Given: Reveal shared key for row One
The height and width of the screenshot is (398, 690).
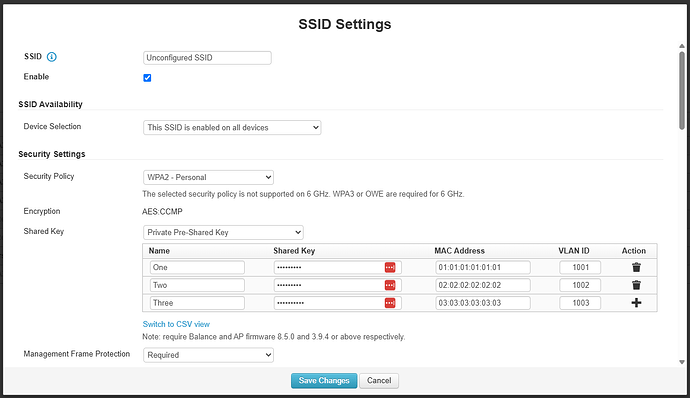Looking at the screenshot, I should click(390, 267).
